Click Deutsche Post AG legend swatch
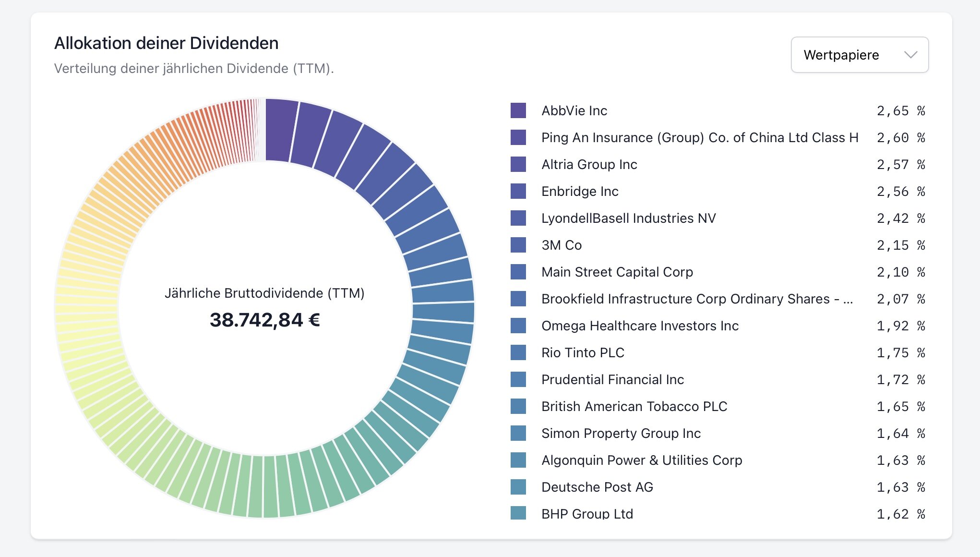Viewport: 980px width, 557px height. (518, 487)
